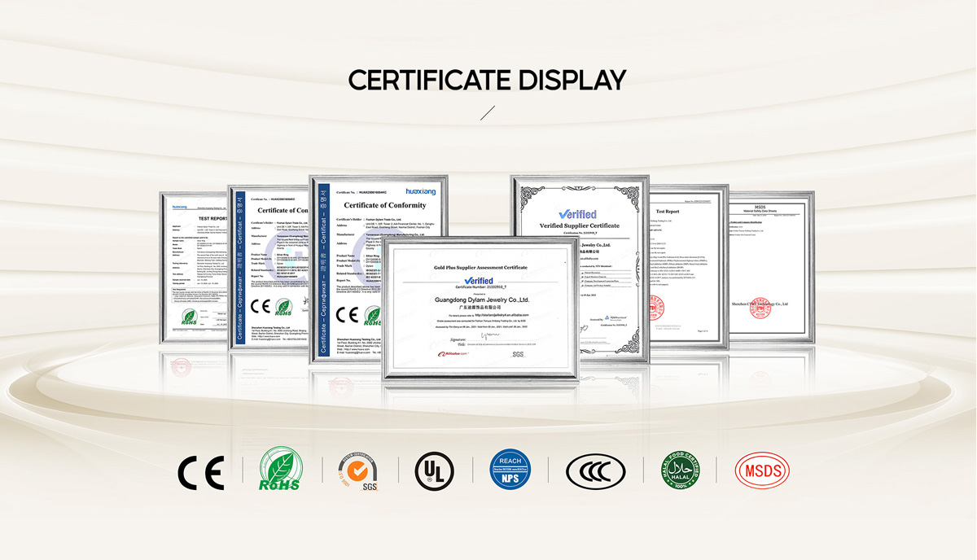Click the red stamp on the MSDS sheet
Image resolution: width=977 pixels, height=560 pixels.
760,308
